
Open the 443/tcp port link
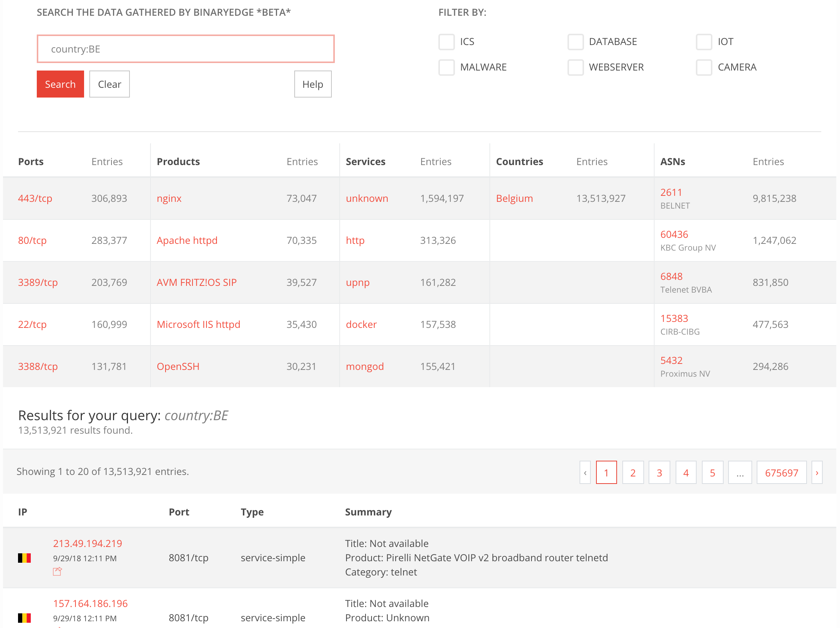coord(35,198)
